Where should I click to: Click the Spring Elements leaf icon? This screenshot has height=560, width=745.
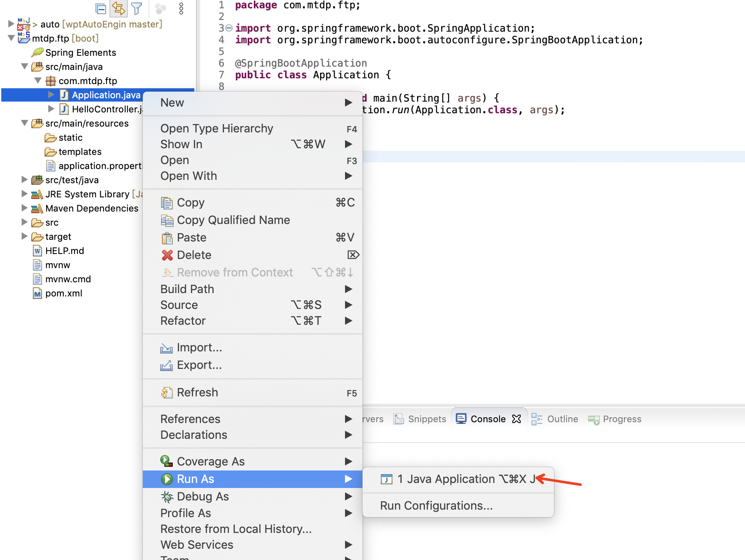click(37, 52)
